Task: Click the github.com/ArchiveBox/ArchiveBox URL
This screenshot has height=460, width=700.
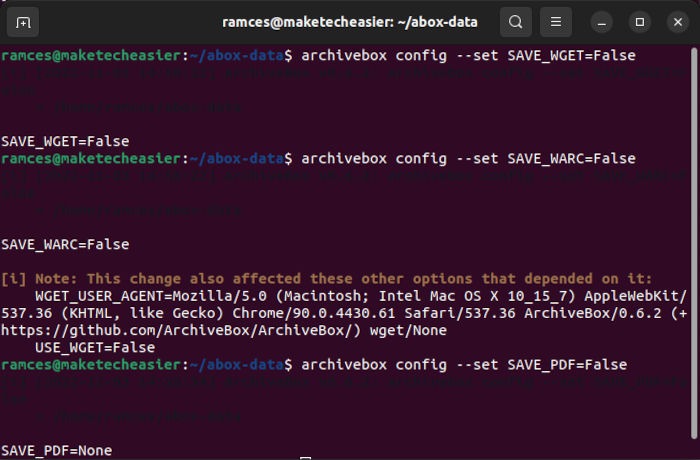Action: (180, 330)
